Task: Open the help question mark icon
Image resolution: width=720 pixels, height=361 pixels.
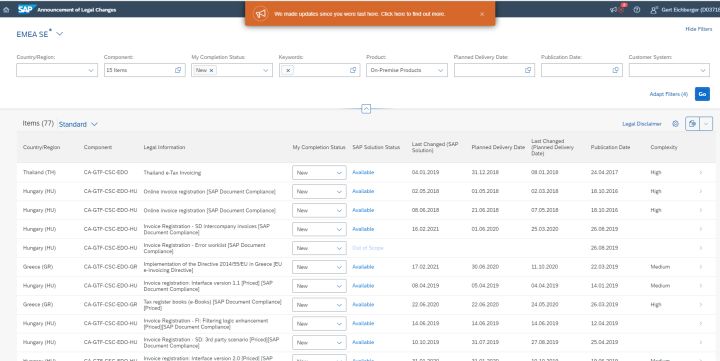Action: coord(637,10)
